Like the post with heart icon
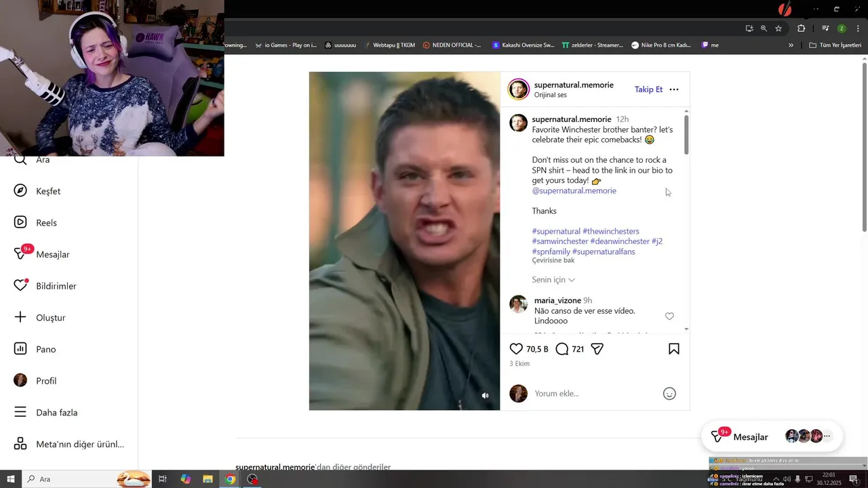This screenshot has width=868, height=488. click(516, 349)
